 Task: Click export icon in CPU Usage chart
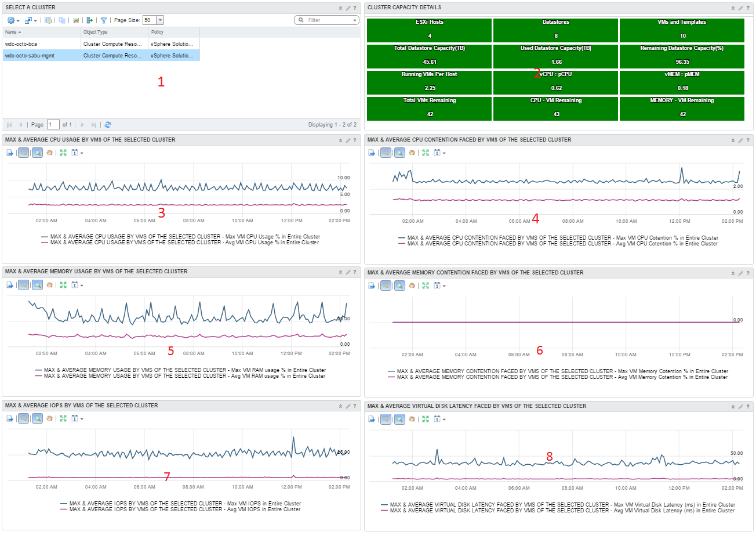10,153
